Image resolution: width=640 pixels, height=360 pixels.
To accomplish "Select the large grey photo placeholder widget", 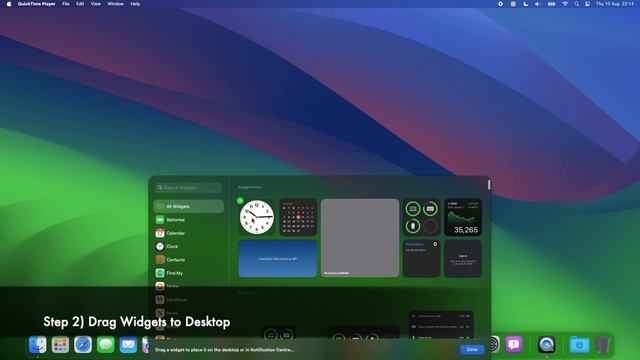I will point(360,238).
